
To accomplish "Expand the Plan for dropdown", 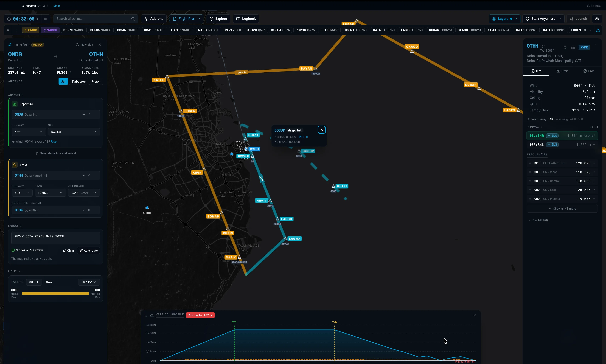I will 89,282.
